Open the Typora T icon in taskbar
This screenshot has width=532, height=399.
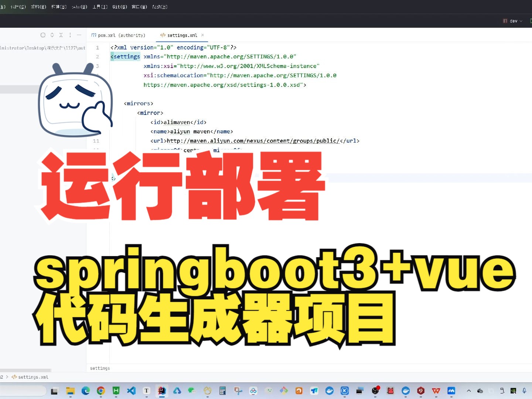click(x=147, y=391)
